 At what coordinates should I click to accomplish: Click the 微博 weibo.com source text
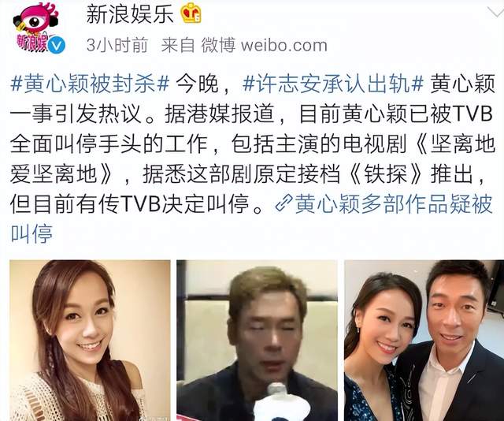point(265,45)
